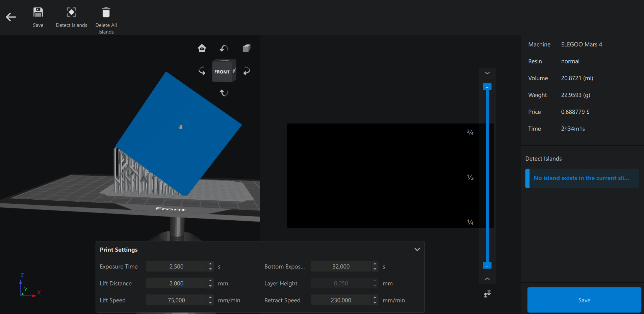Click the FRONT face of view cube
644x314 pixels.
(222, 72)
